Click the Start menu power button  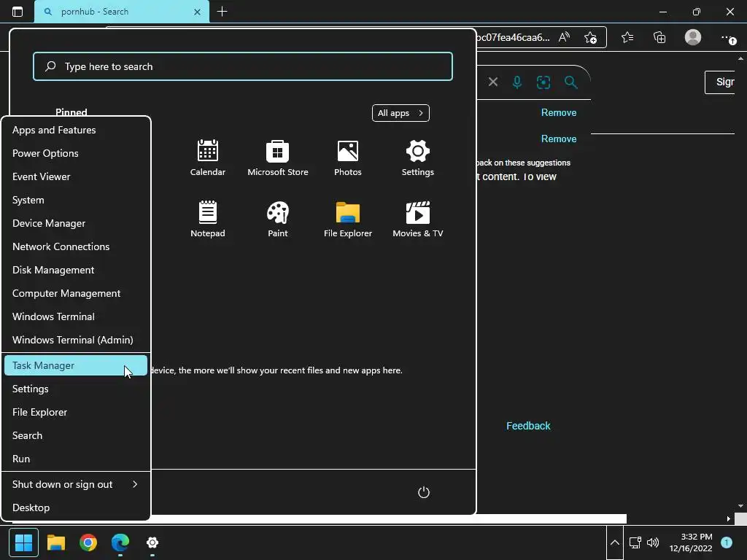pyautogui.click(x=424, y=492)
